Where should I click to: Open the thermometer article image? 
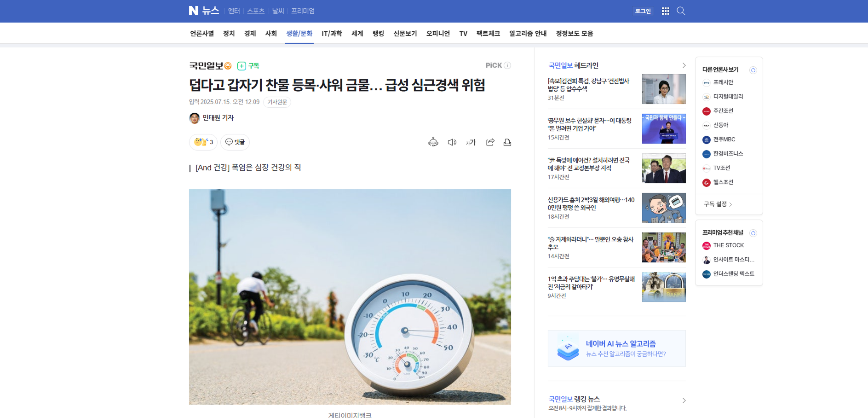[x=350, y=296]
